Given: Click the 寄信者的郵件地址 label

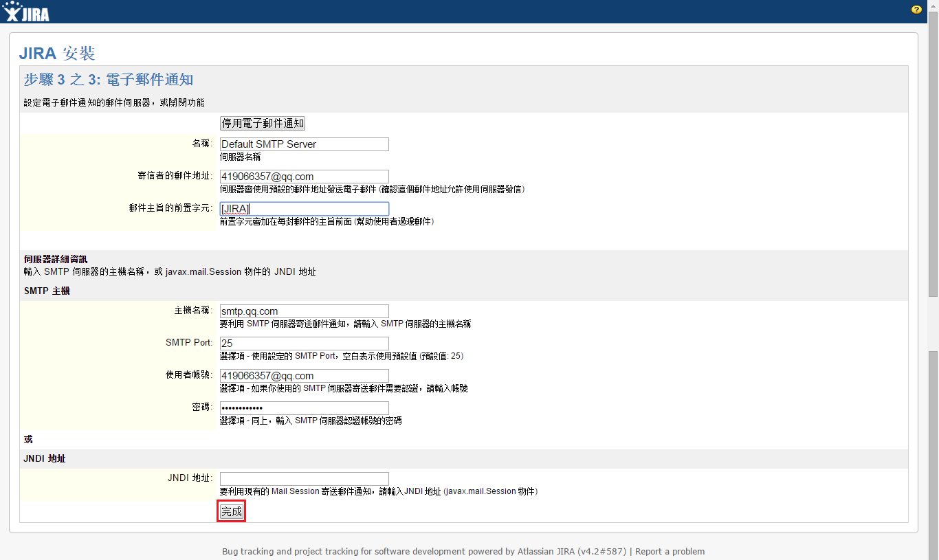Looking at the screenshot, I should [175, 175].
